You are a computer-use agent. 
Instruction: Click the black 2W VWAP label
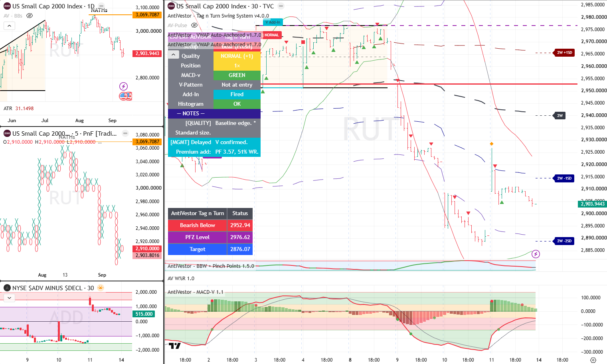click(560, 116)
